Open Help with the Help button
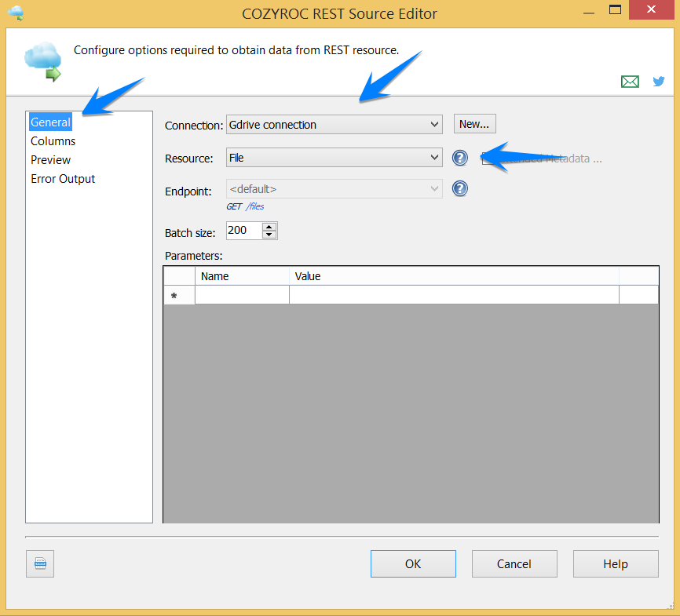 pos(616,563)
